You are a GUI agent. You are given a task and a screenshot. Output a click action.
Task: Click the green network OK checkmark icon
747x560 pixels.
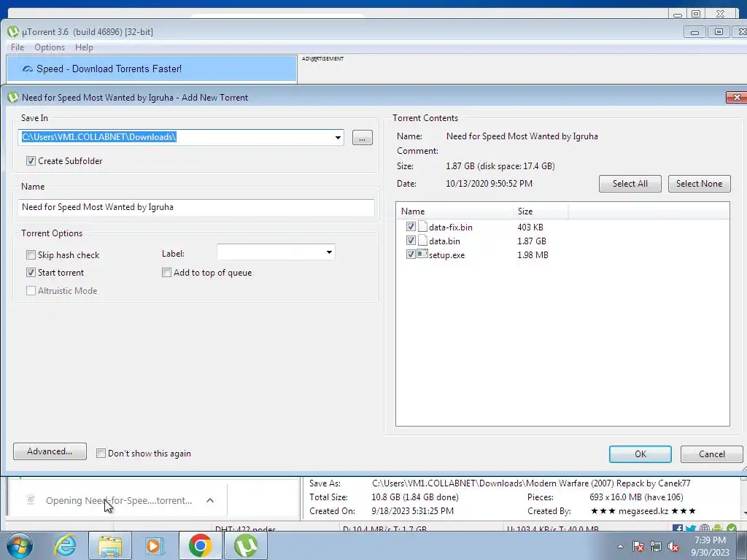(x=732, y=529)
